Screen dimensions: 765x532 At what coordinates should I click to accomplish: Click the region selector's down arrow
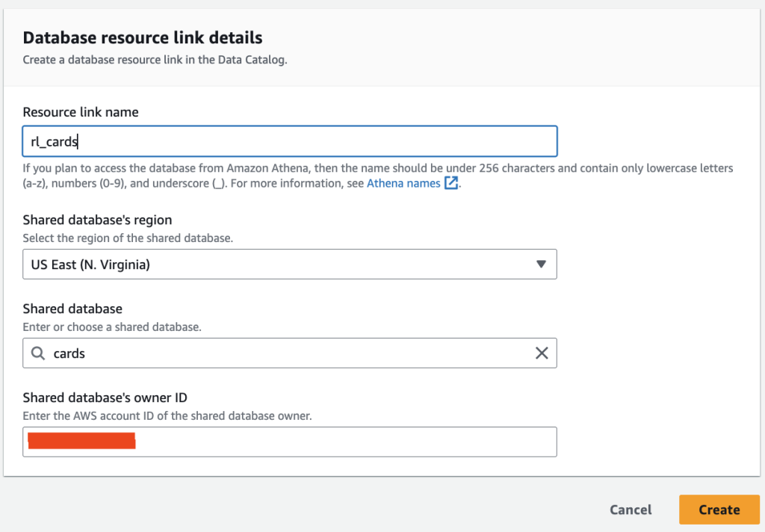click(x=542, y=264)
